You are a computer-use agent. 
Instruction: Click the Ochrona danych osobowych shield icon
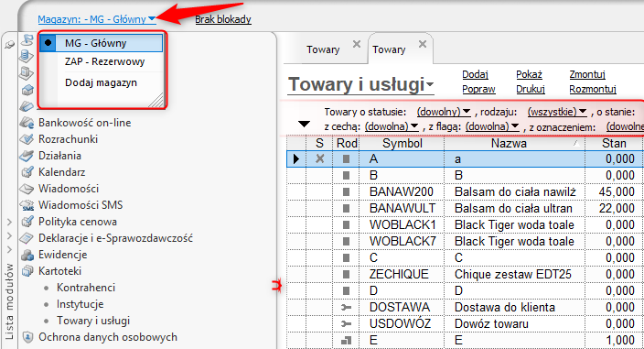27,337
